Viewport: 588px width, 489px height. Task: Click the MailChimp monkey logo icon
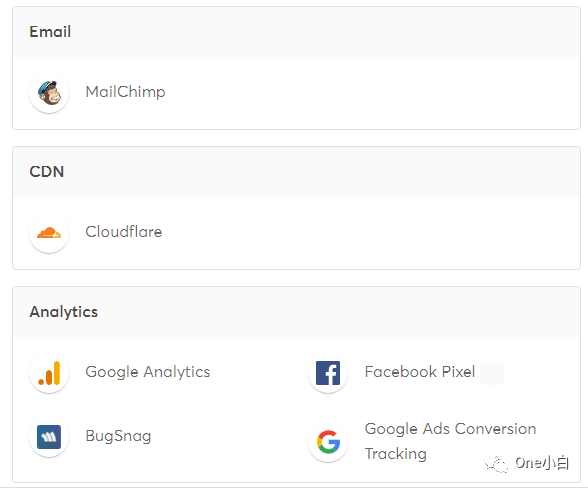pyautogui.click(x=49, y=92)
